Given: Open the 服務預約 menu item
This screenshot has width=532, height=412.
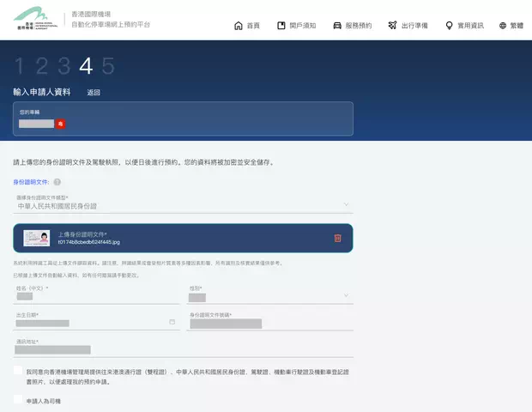Looking at the screenshot, I should 353,26.
